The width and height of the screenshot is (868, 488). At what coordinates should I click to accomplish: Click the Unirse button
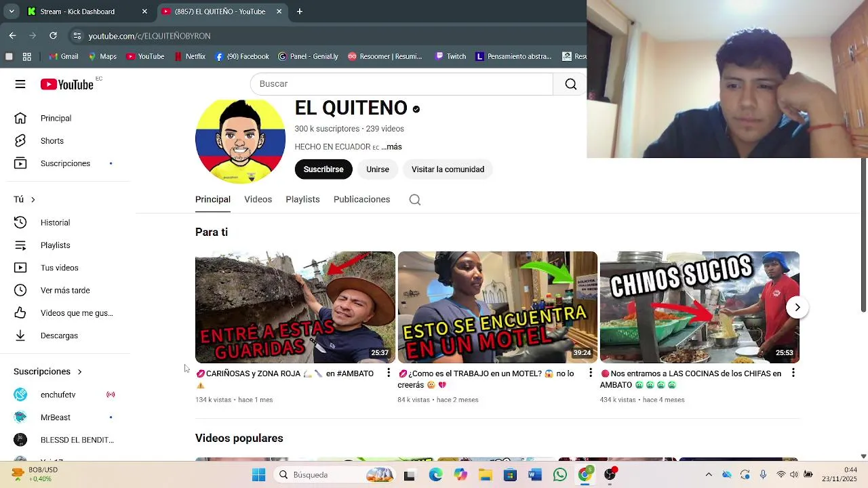[378, 169]
